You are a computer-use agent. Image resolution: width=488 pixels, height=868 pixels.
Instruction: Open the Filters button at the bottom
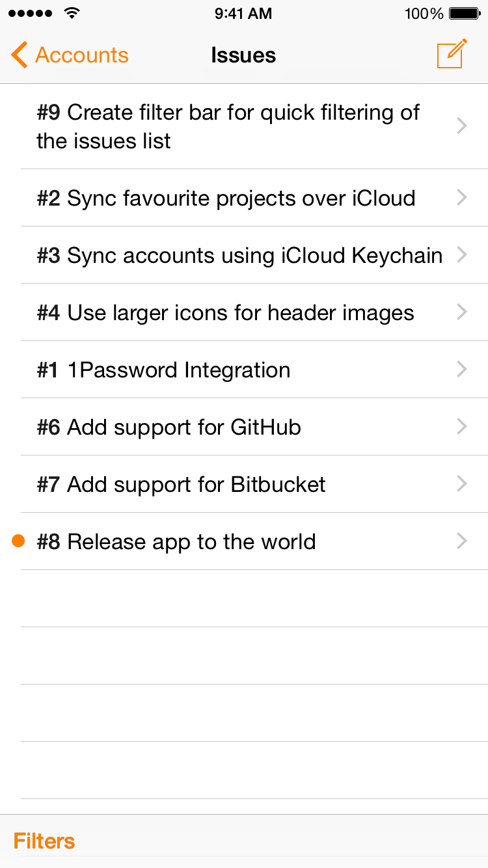point(44,841)
